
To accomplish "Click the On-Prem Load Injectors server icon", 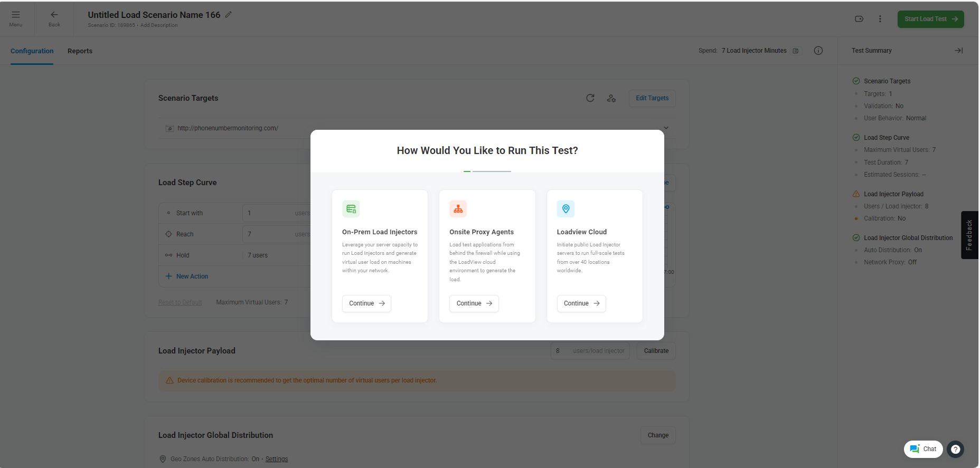I will click(351, 209).
